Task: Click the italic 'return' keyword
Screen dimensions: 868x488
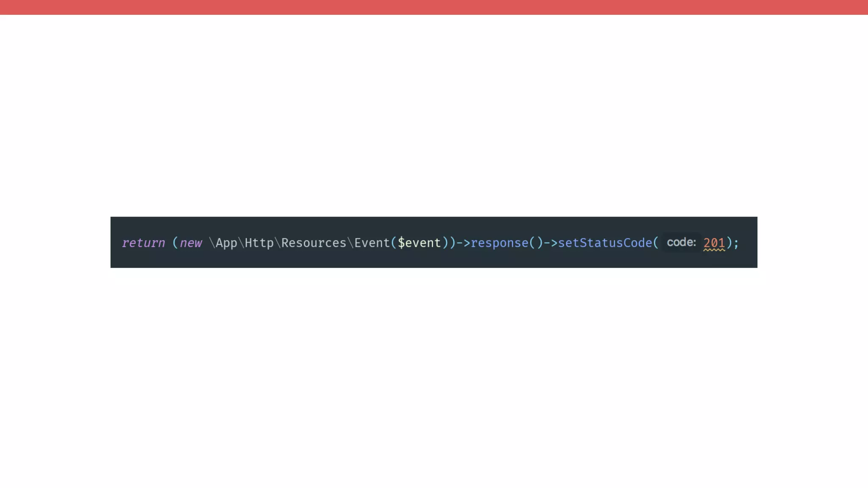Action: [x=143, y=243]
